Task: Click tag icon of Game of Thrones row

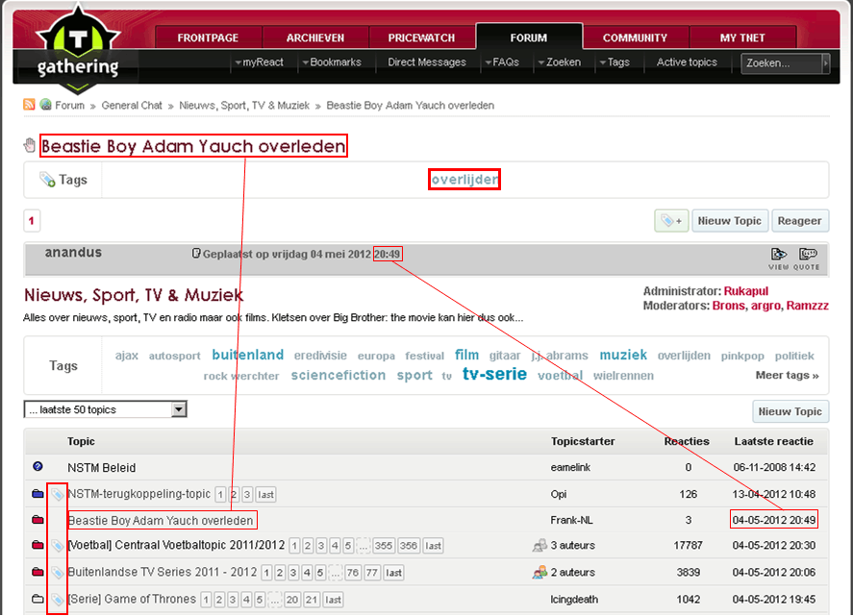Action: pos(57,600)
